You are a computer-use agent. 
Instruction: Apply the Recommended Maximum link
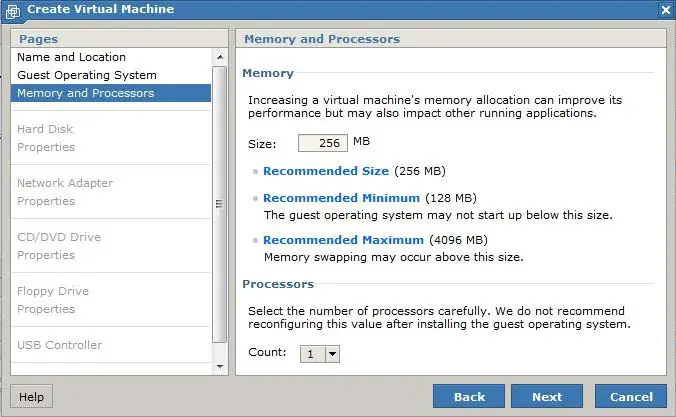343,240
